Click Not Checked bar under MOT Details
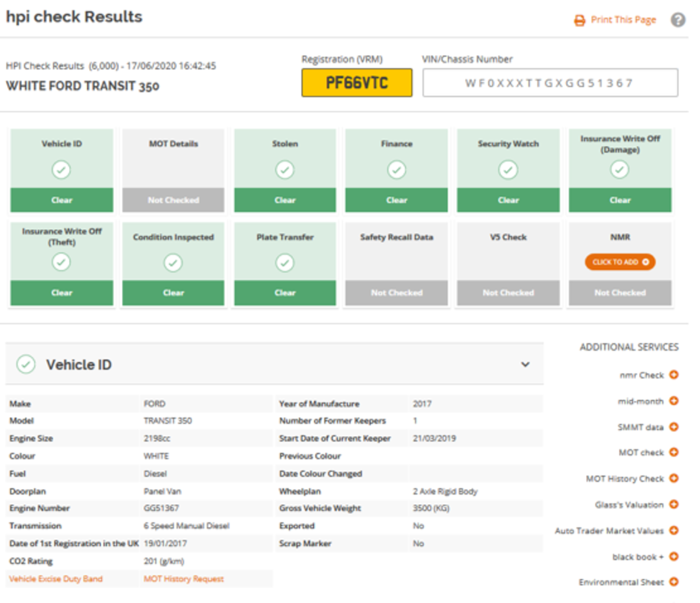 173,200
